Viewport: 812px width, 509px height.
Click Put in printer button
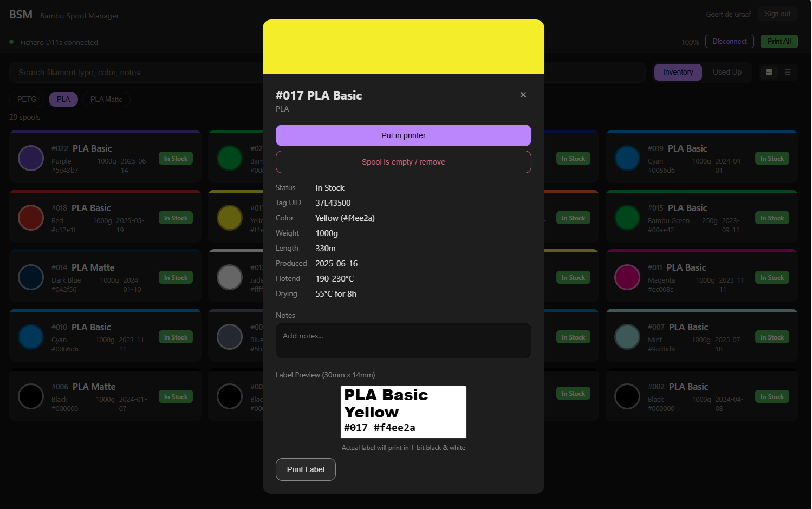404,135
